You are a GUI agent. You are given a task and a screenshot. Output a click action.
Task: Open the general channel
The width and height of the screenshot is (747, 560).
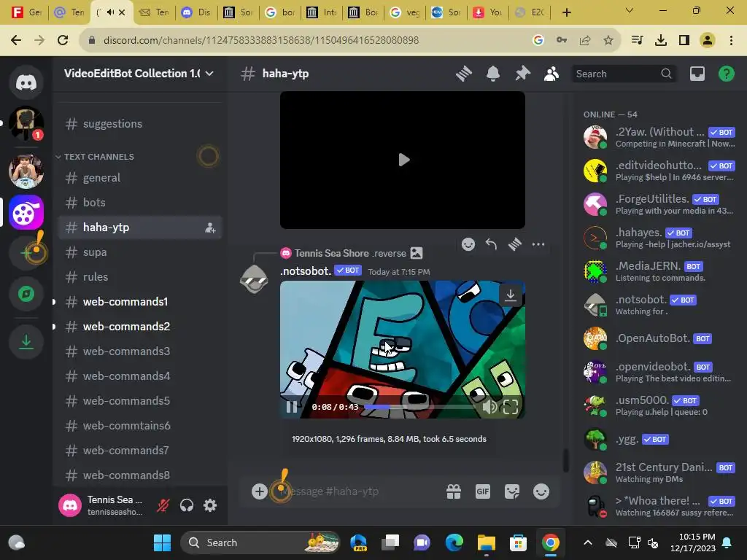[x=139, y=178]
